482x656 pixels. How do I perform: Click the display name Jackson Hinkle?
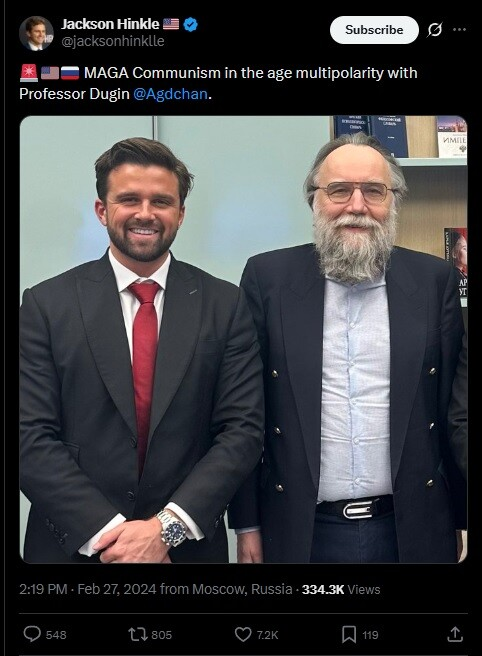click(x=110, y=24)
